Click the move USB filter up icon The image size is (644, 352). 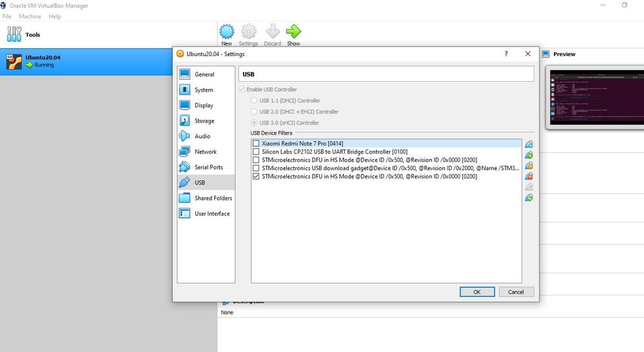(x=529, y=187)
